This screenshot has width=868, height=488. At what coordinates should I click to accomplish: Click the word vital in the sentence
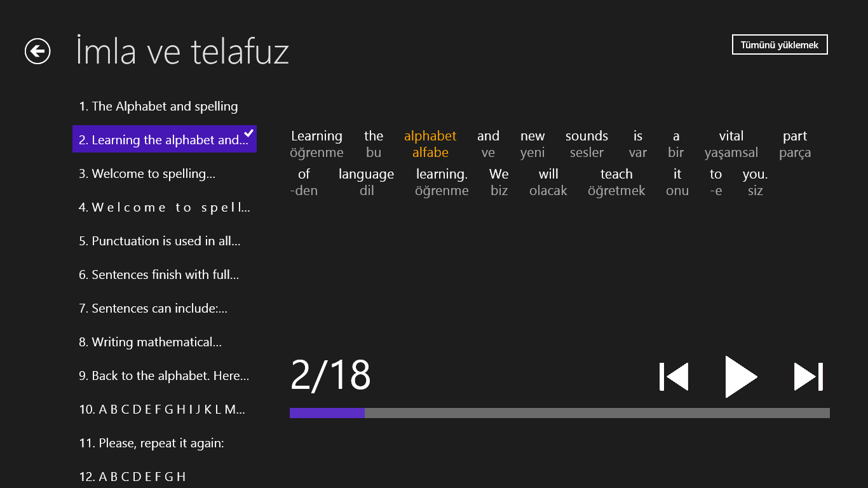tap(731, 136)
